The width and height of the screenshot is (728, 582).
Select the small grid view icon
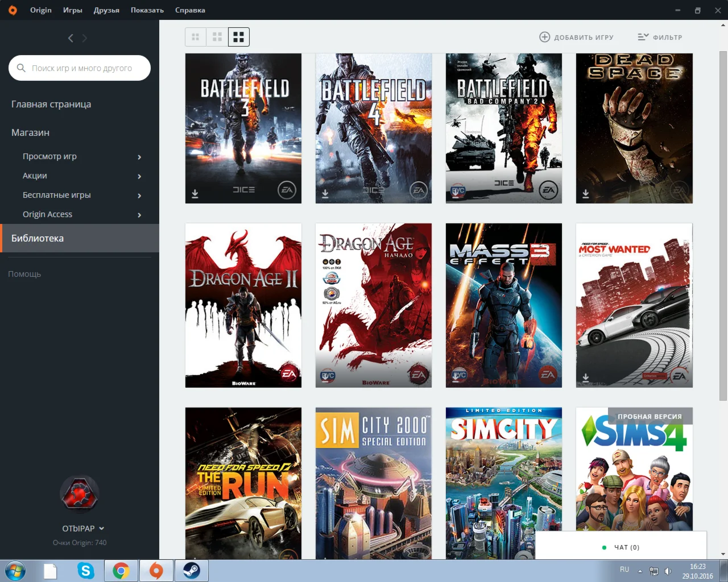coord(195,36)
